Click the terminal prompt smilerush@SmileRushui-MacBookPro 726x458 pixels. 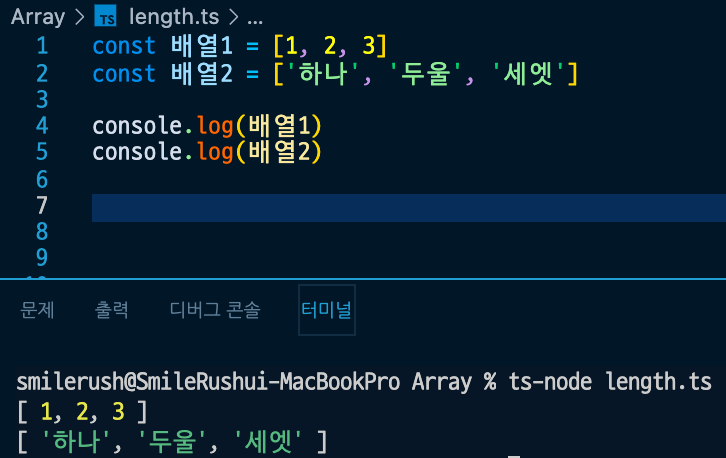[208, 382]
